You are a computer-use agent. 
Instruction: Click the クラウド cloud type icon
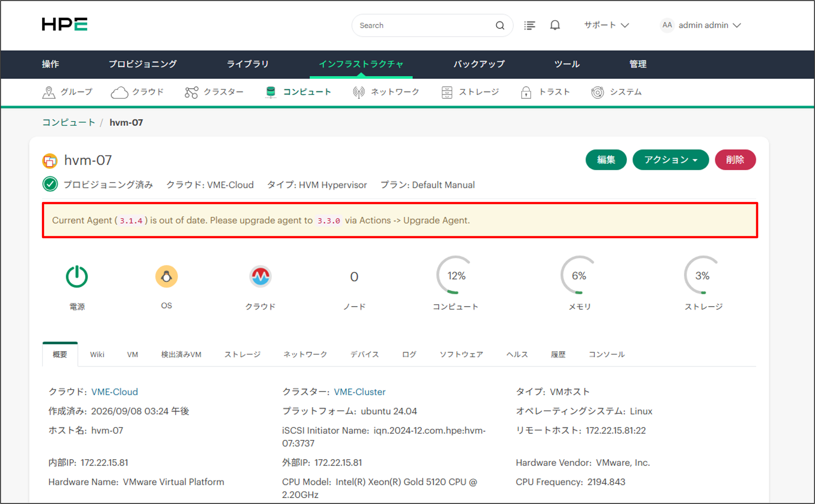point(260,276)
